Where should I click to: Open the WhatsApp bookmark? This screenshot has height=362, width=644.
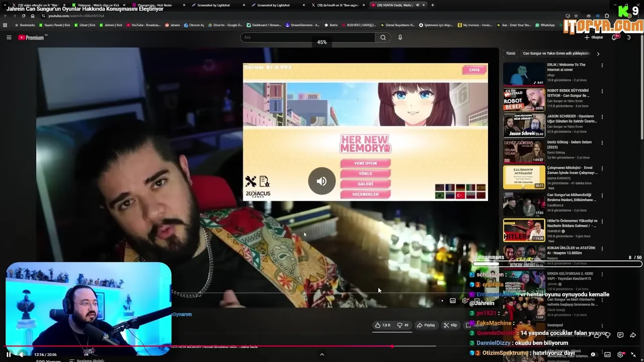click(545, 25)
